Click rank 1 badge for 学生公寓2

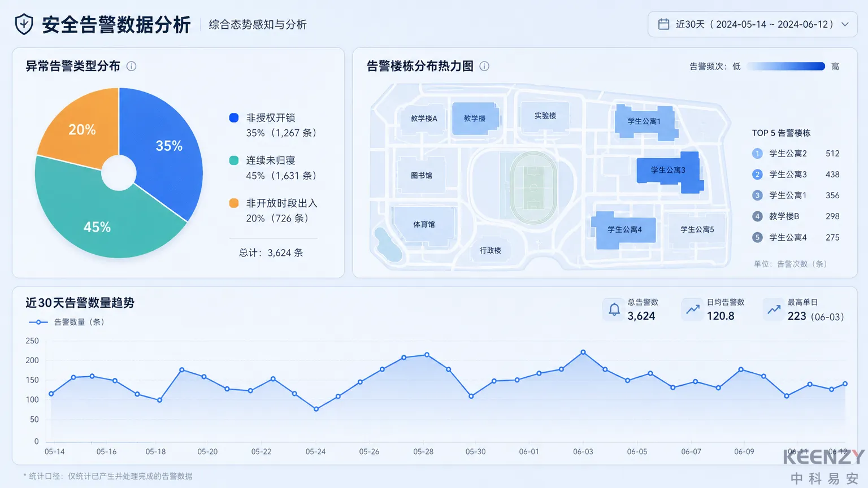coord(757,154)
